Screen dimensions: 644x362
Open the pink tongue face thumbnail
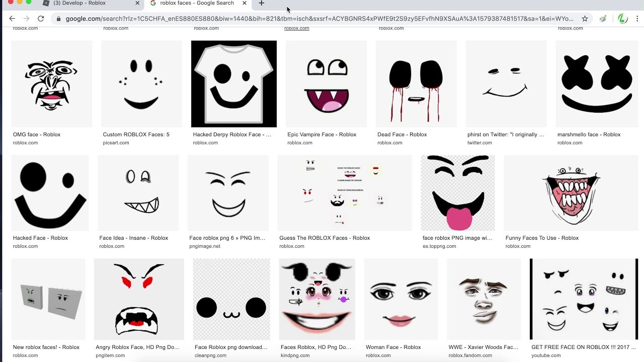tap(458, 193)
